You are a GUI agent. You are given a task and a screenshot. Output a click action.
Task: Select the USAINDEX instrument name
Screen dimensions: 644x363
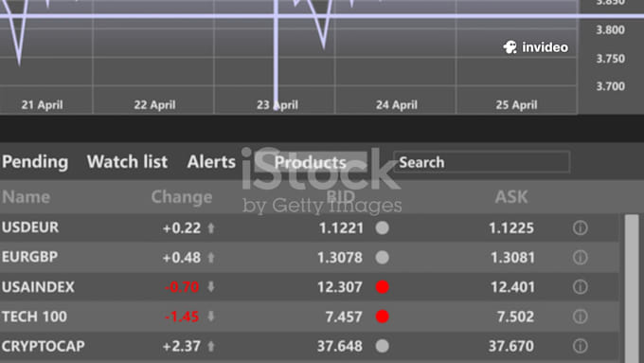pos(38,287)
